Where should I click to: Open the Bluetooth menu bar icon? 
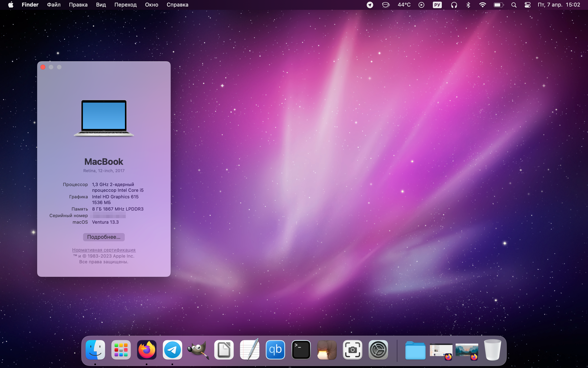coord(468,5)
